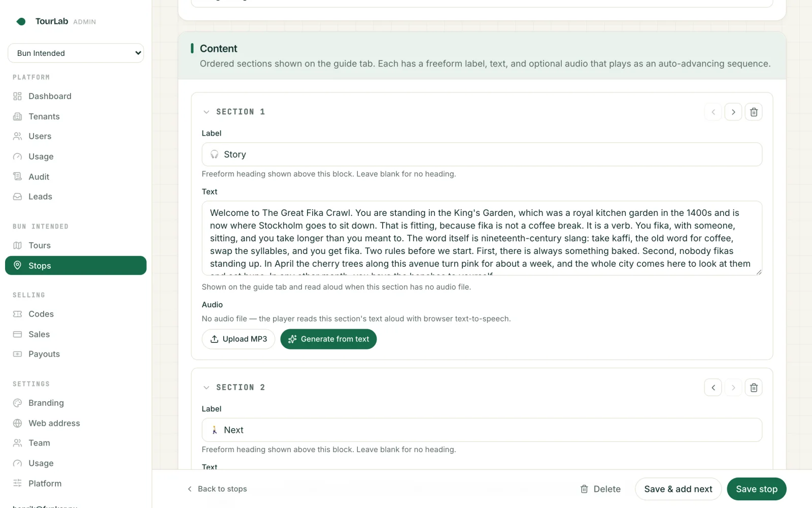Open the Bun Intended tenant dropdown

coord(76,53)
